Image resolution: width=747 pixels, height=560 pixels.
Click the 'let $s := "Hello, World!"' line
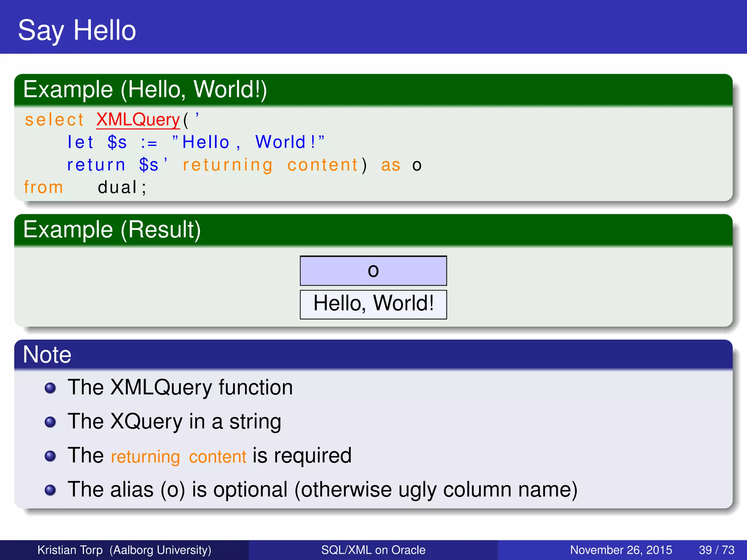click(x=196, y=142)
